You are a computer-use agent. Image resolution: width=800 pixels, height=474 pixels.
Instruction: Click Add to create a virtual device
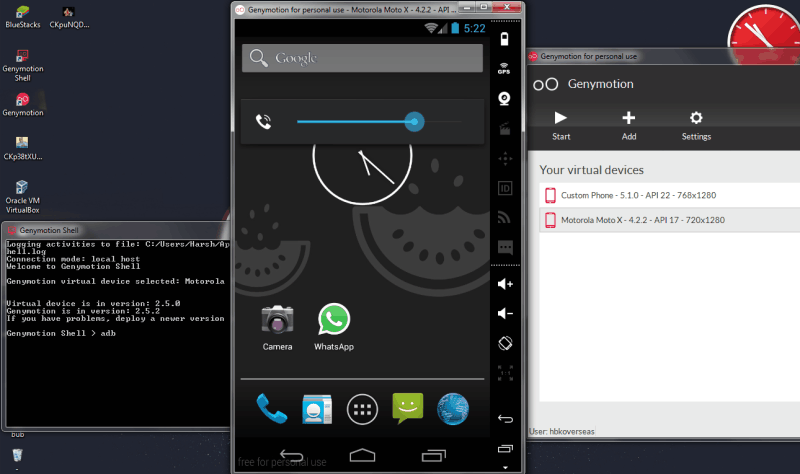tap(629, 126)
